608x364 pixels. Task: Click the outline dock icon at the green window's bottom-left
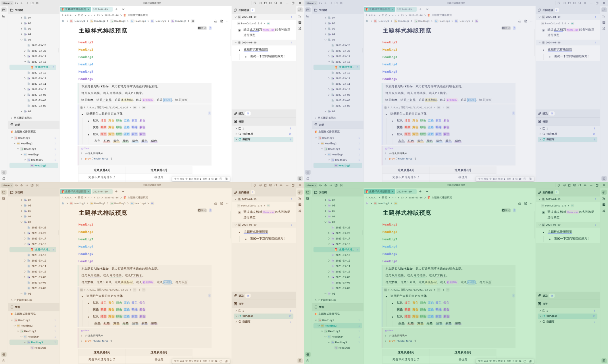click(x=308, y=354)
